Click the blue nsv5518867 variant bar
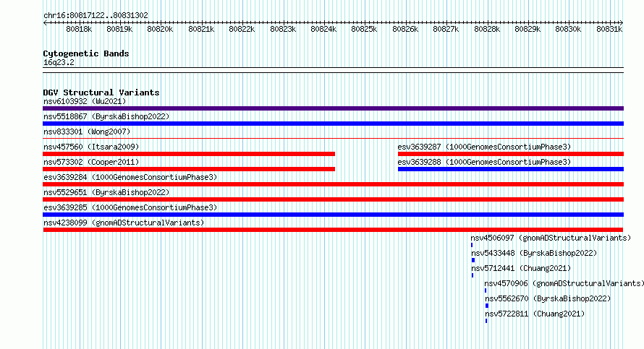This screenshot has width=644, height=349. (333, 124)
